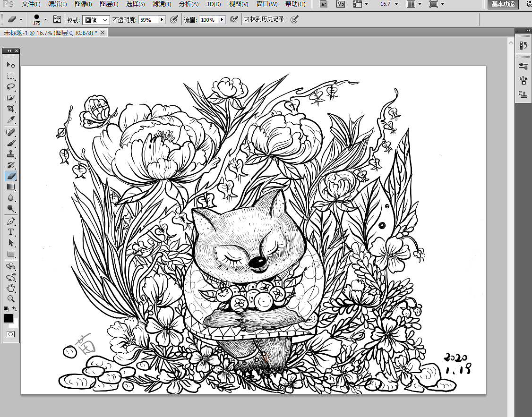Click the black foreground color swatch

click(8, 318)
